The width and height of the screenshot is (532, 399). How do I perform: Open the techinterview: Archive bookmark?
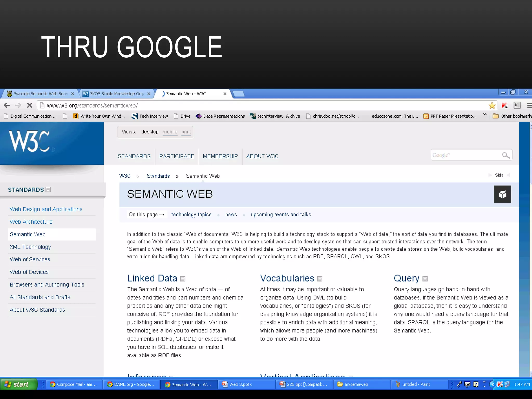click(x=275, y=116)
